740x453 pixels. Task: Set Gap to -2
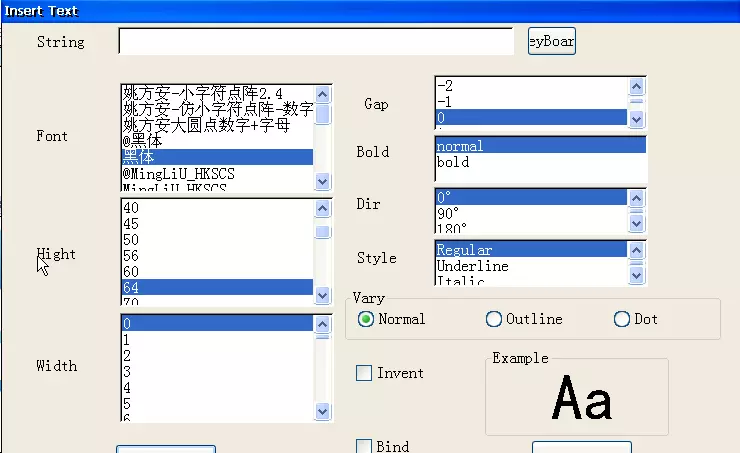click(x=531, y=85)
